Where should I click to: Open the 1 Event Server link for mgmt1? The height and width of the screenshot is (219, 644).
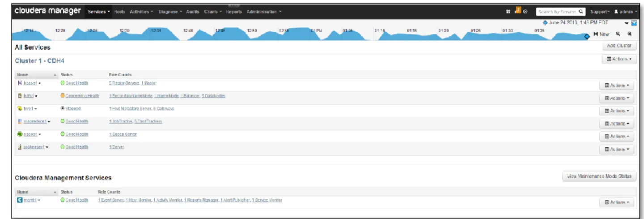[x=111, y=200]
